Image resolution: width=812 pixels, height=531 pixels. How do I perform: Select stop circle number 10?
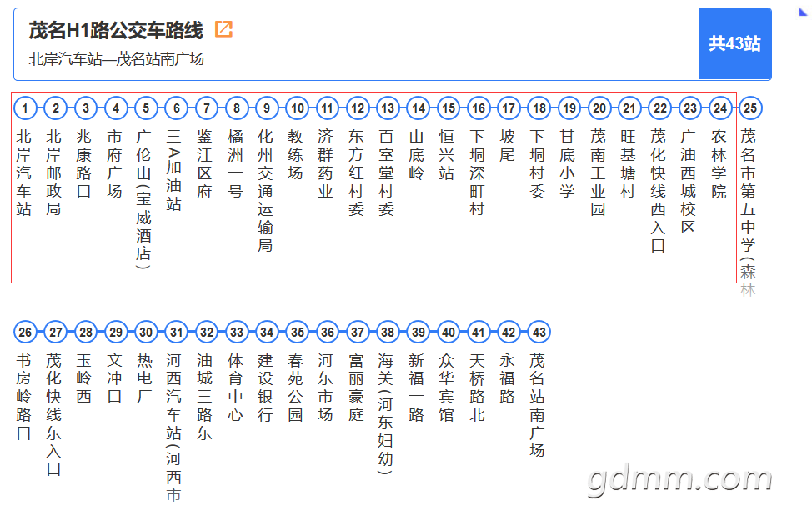point(298,108)
